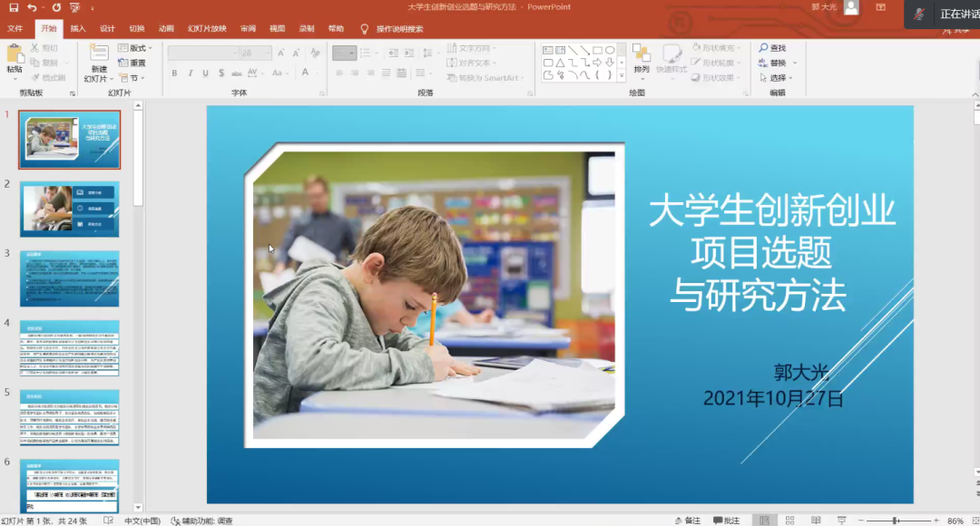Switch to Slide Sorter view
The image size is (980, 526).
[790, 521]
